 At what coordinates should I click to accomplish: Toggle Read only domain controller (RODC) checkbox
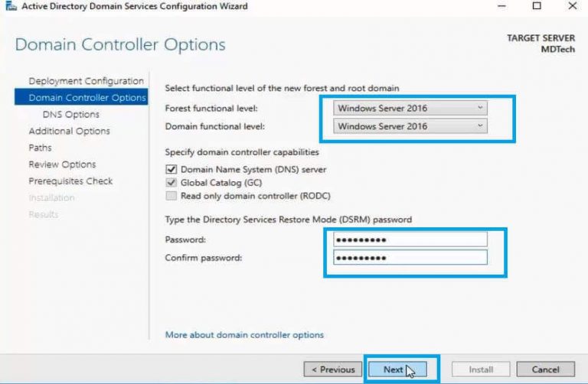pos(171,196)
